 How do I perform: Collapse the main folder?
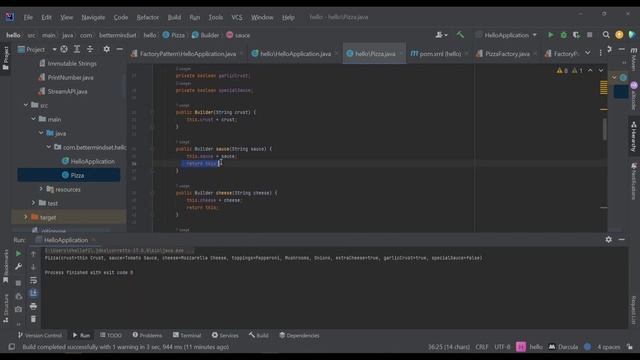(x=33, y=119)
